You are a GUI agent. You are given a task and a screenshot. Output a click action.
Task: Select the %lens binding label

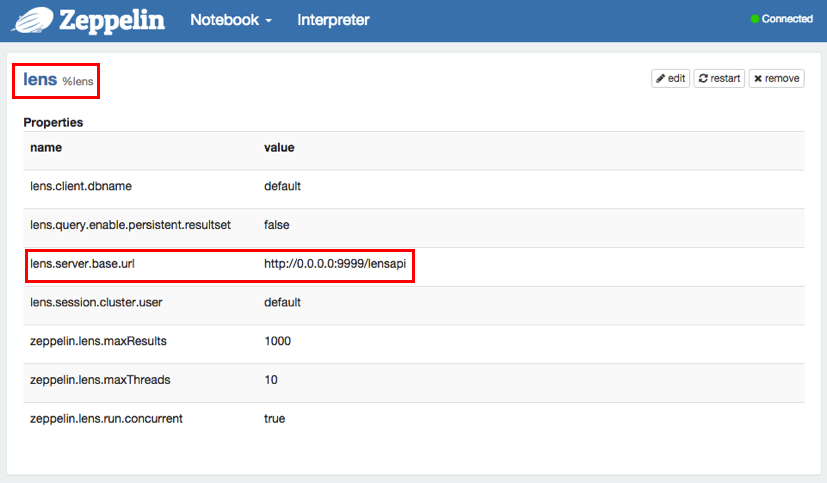coord(79,81)
